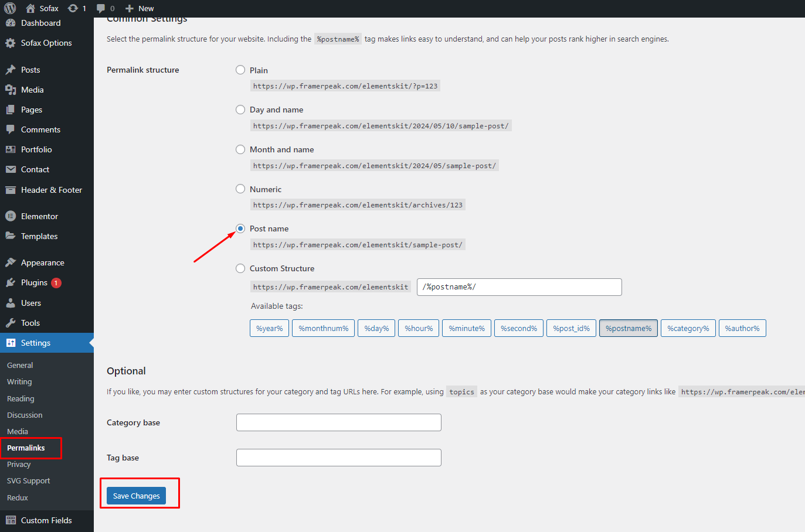This screenshot has height=532, width=805.
Task: Click the Plugins plug icon
Action: [11, 282]
